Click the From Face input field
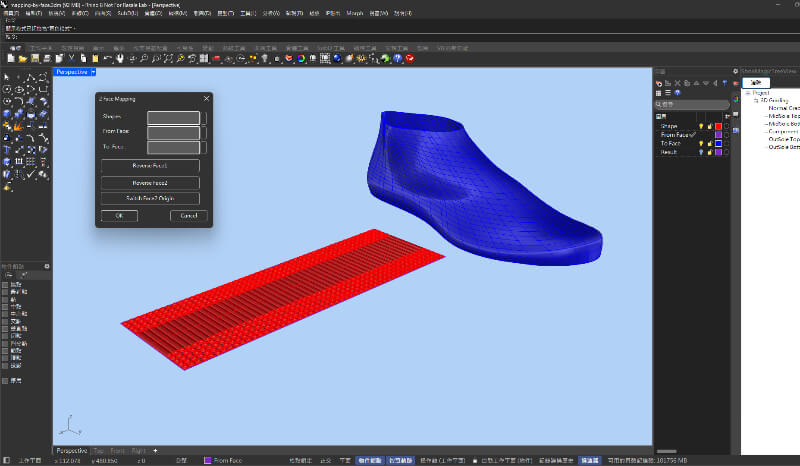 tap(174, 131)
